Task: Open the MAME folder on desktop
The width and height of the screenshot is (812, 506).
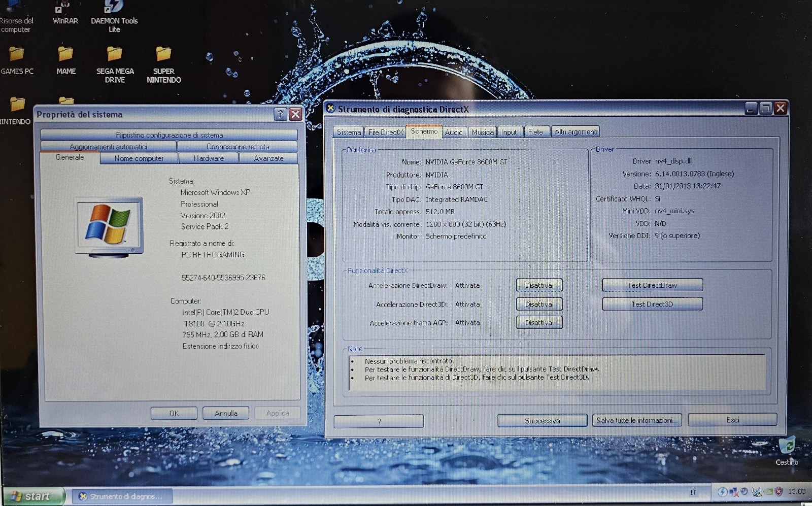Action: coord(66,60)
